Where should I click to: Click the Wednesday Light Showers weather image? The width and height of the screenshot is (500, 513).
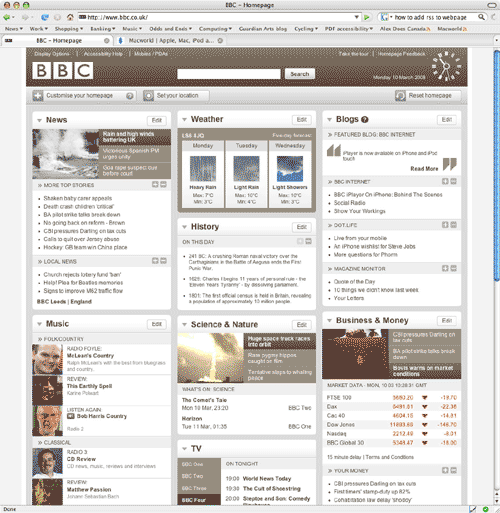pos(290,169)
